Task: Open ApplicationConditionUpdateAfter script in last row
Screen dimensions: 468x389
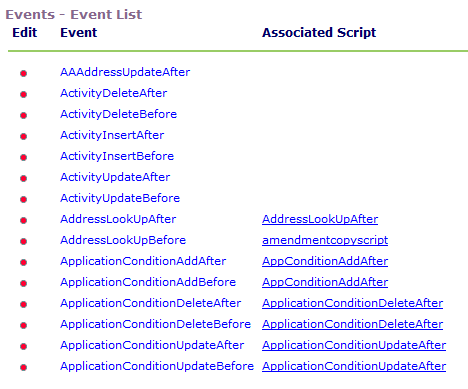Action: [x=354, y=366]
